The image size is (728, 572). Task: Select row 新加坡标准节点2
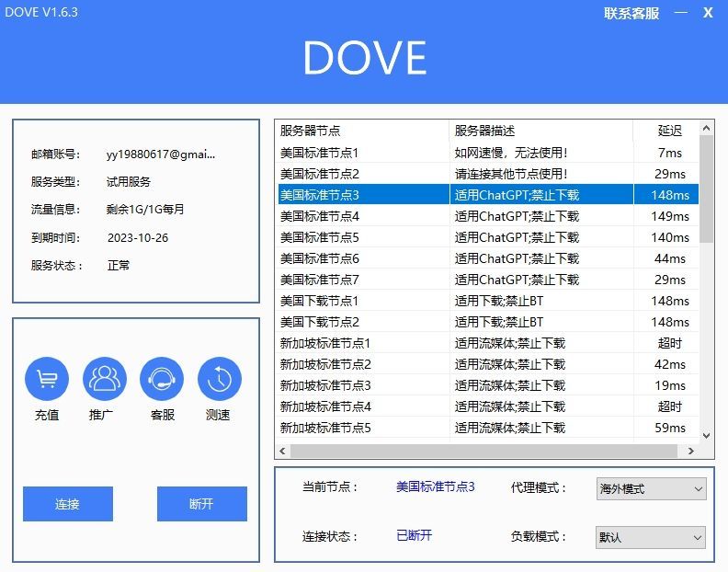[488, 364]
